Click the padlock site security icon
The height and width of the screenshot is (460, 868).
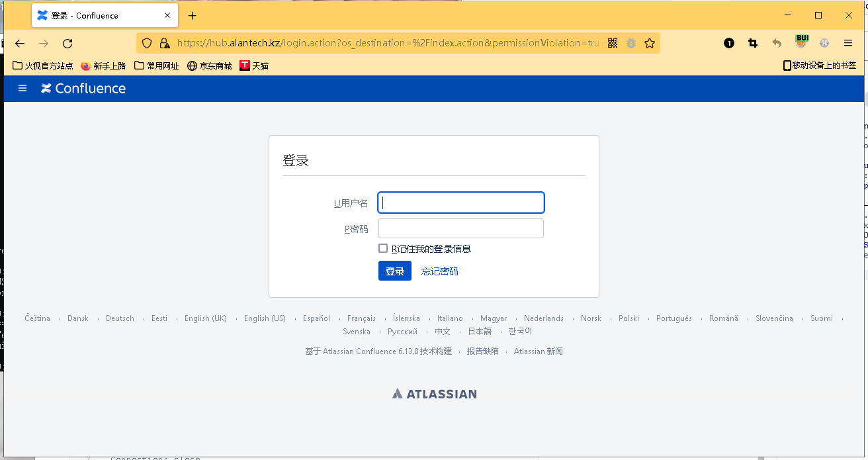coord(165,43)
